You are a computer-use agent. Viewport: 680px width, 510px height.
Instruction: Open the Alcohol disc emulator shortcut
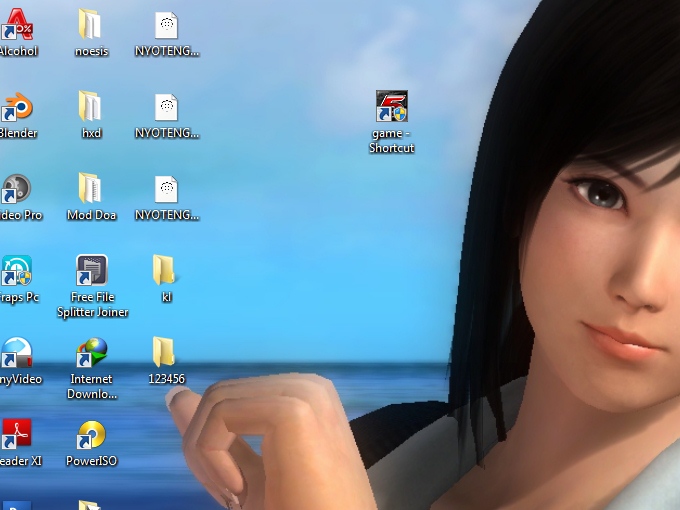pyautogui.click(x=17, y=25)
